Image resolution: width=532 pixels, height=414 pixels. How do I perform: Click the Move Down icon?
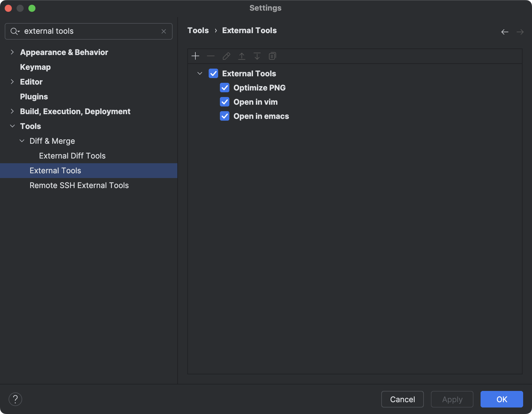[x=257, y=56]
